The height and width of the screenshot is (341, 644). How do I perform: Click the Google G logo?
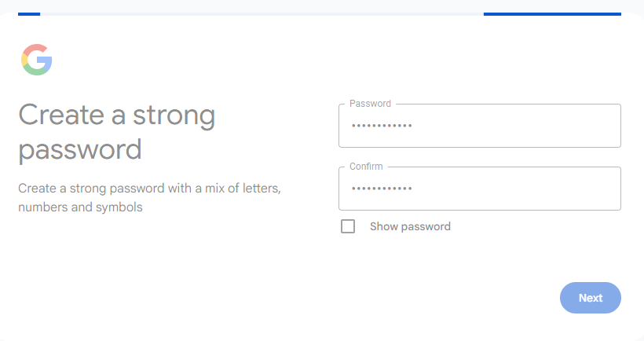[37, 60]
